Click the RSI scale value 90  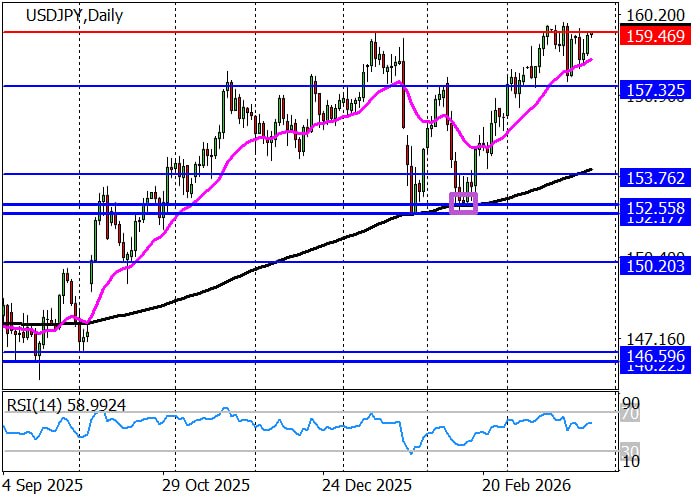(x=632, y=401)
